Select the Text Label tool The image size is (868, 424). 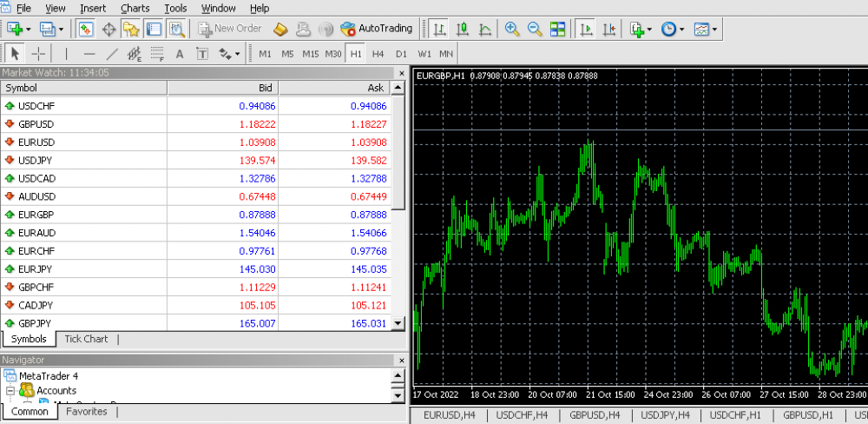[x=202, y=54]
